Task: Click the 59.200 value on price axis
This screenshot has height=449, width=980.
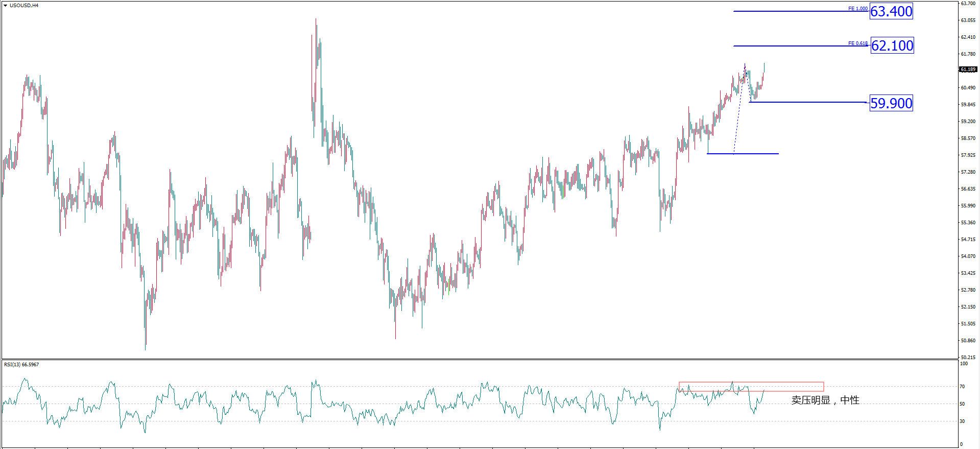Action: coord(968,122)
